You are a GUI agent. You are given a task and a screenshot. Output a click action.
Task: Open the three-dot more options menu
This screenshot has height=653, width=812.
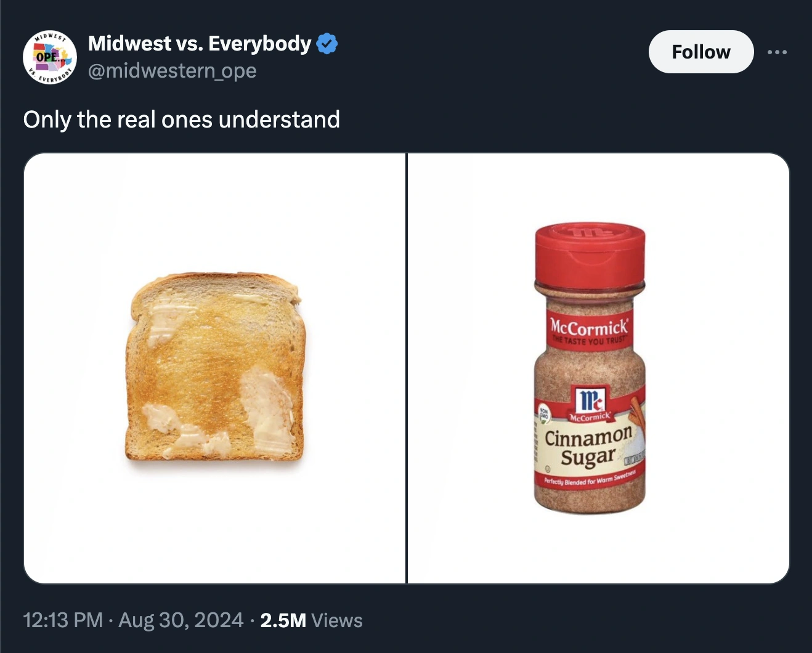(777, 52)
